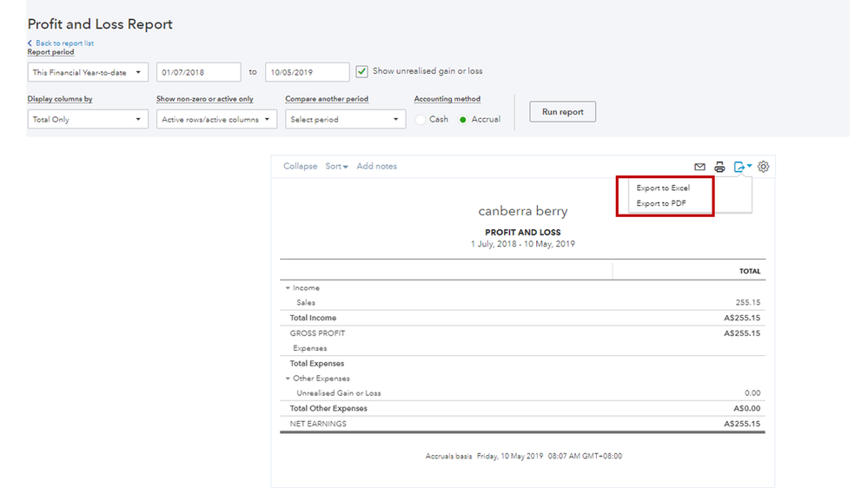This screenshot has width=868, height=488.
Task: Click the Total Expenses row label
Action: point(316,364)
